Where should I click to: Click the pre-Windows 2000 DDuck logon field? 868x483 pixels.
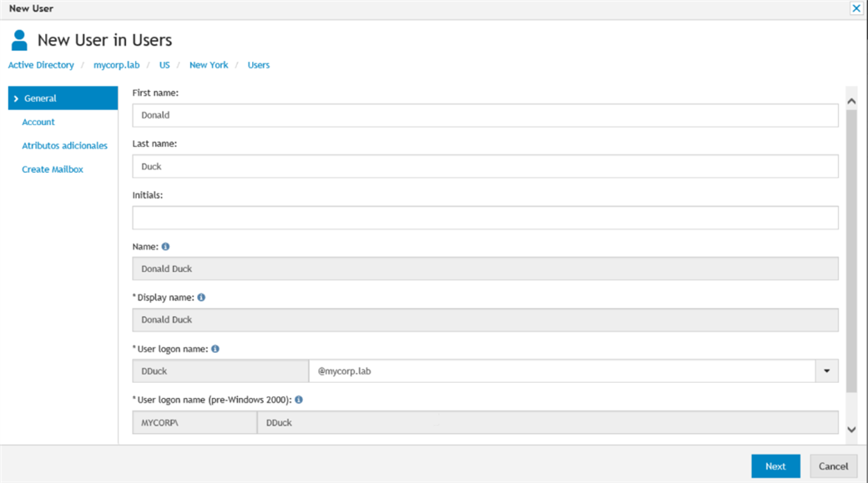548,423
